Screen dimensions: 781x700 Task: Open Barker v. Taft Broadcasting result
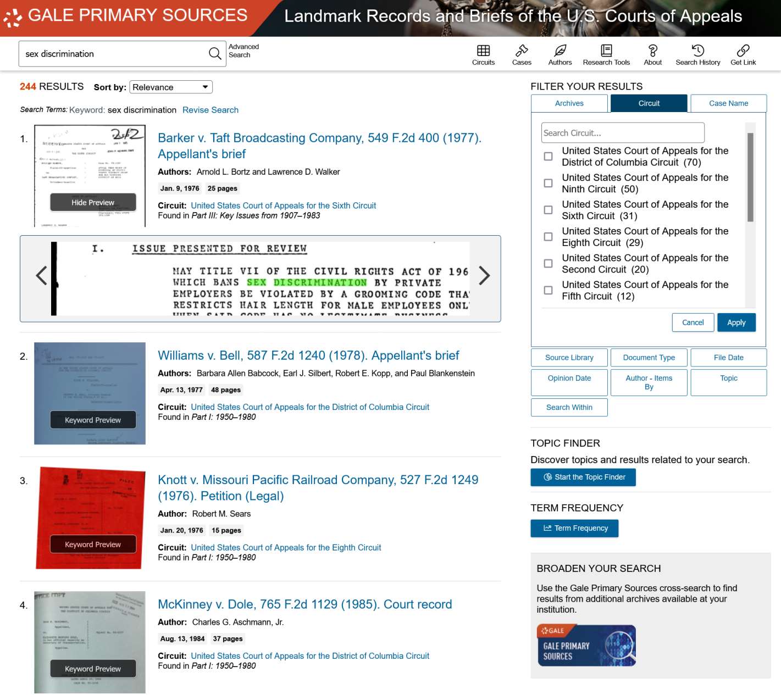[319, 146]
